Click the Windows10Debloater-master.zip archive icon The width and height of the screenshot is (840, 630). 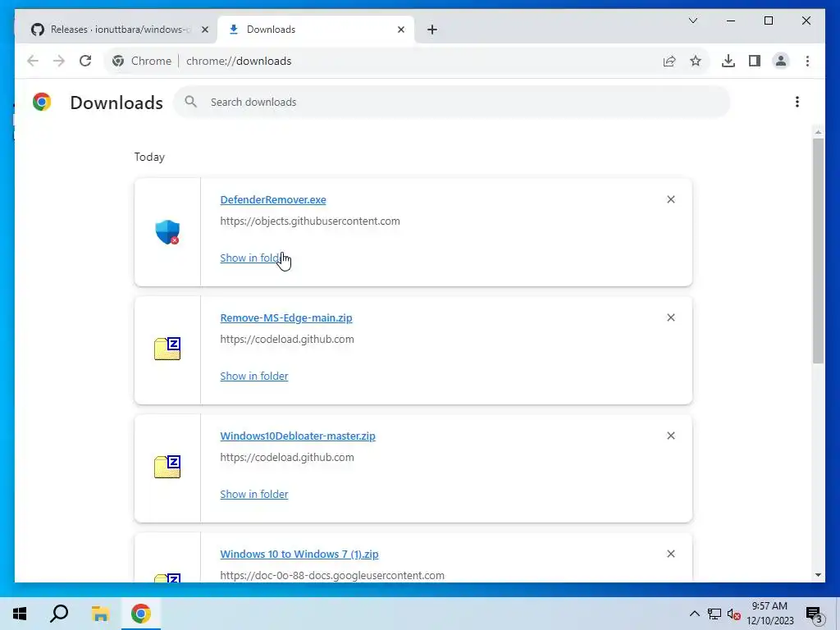tap(167, 467)
